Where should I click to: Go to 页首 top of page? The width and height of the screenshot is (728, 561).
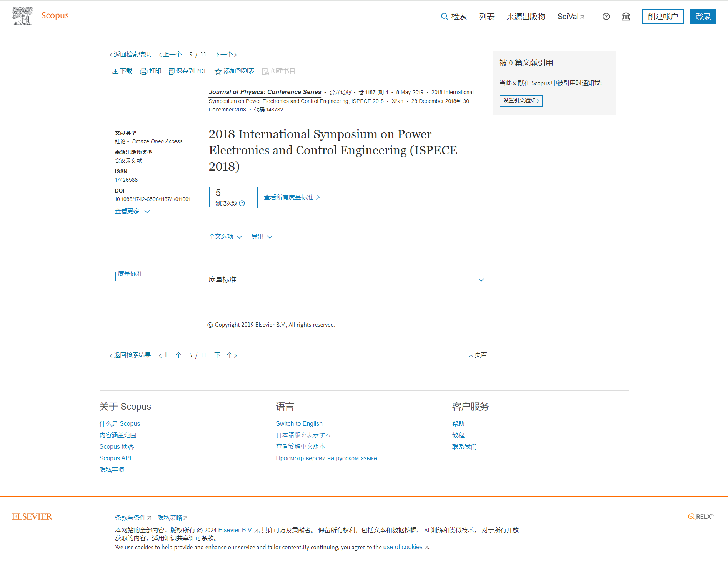478,355
